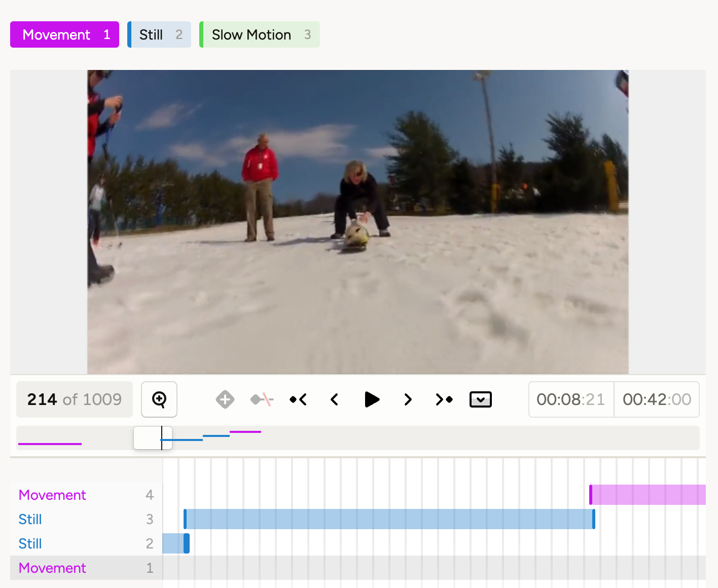Select the Still 3 timeline row
The image size is (718, 588).
tap(86, 519)
